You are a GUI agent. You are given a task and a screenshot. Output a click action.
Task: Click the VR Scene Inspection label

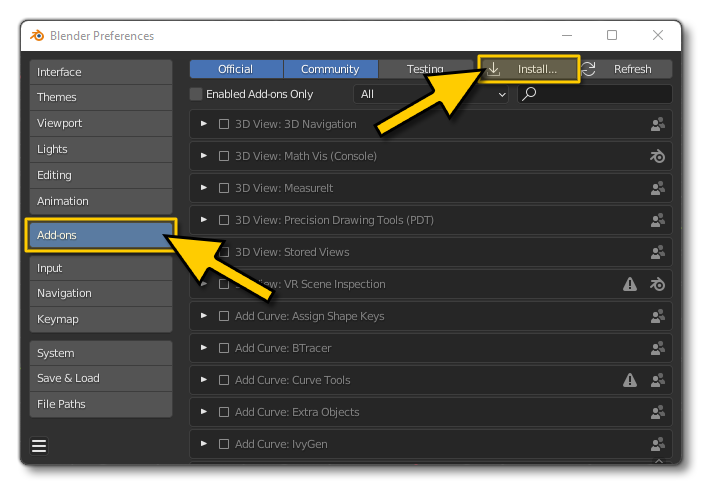pos(334,284)
